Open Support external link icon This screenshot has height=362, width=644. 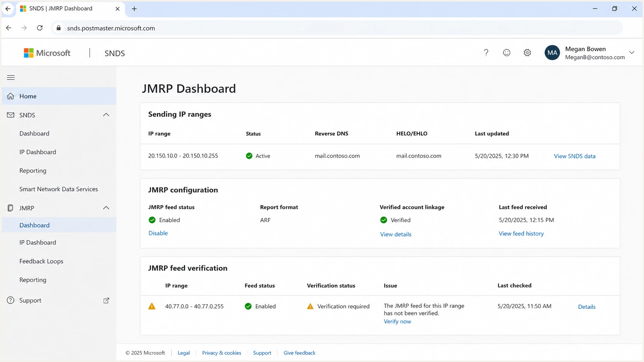point(106,300)
